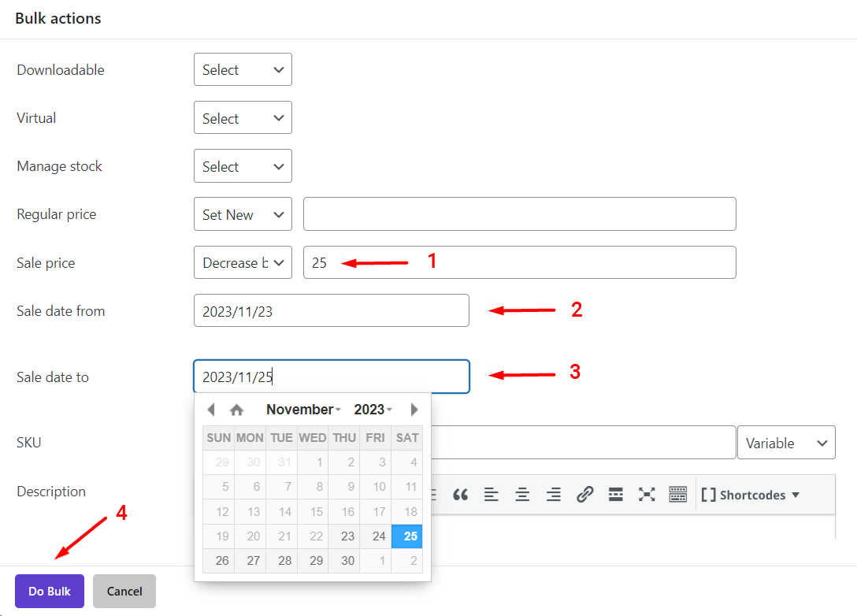
Task: Insert Read More tag icon
Action: [x=616, y=495]
